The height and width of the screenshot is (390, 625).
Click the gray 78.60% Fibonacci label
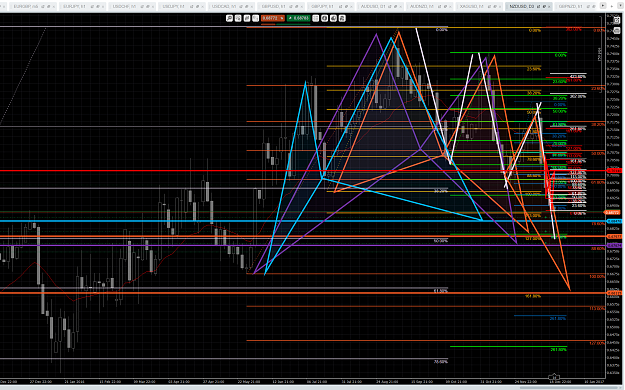tap(440, 361)
